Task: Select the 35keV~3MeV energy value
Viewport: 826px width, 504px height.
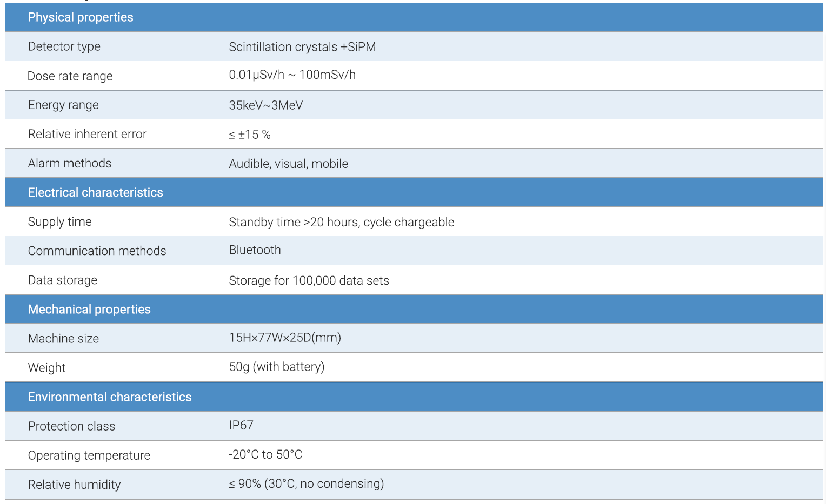Action: [265, 105]
